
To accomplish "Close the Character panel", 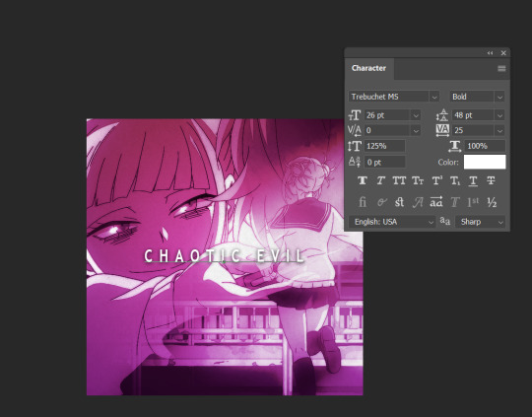I will [x=503, y=53].
